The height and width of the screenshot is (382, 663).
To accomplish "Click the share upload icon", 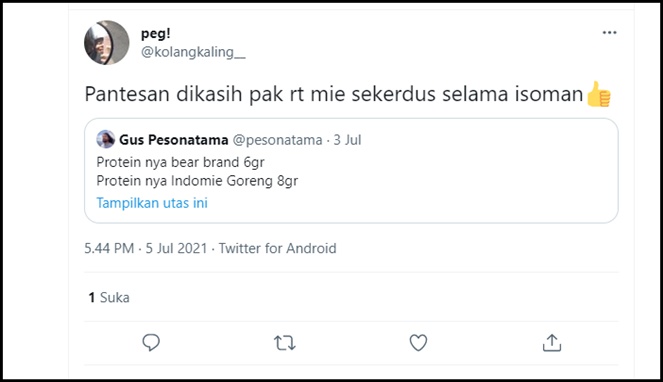I will pos(552,343).
